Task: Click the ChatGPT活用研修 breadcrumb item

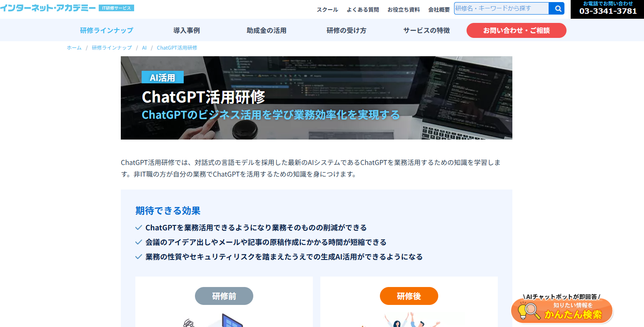Action: tap(177, 48)
